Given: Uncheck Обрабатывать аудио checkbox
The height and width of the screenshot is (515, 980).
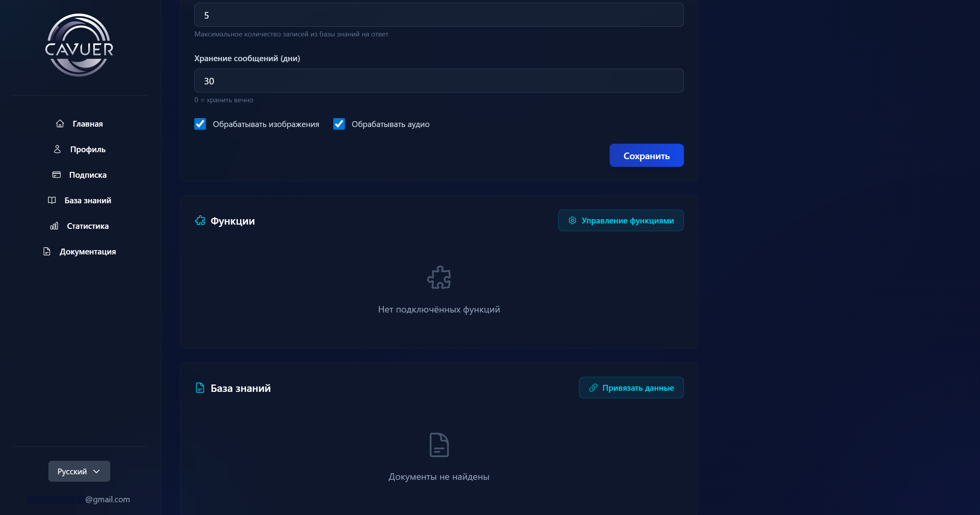Looking at the screenshot, I should coord(339,124).
